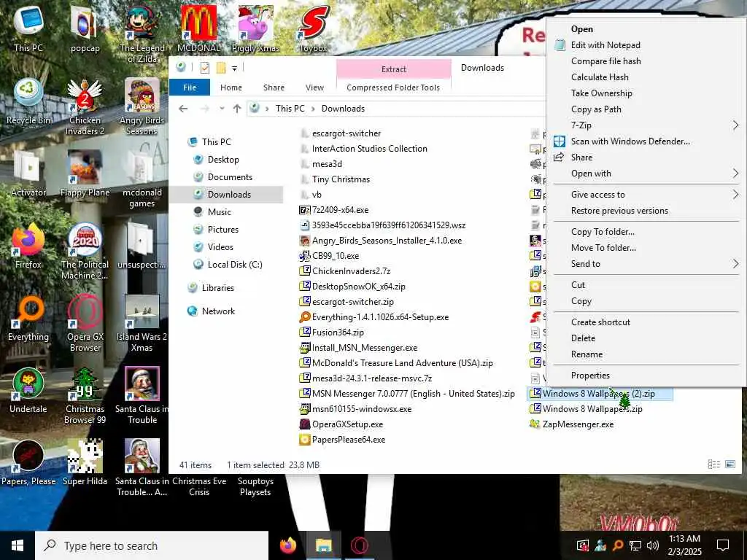Choose Edit with Notepad
The height and width of the screenshot is (560, 747).
pyautogui.click(x=646, y=45)
